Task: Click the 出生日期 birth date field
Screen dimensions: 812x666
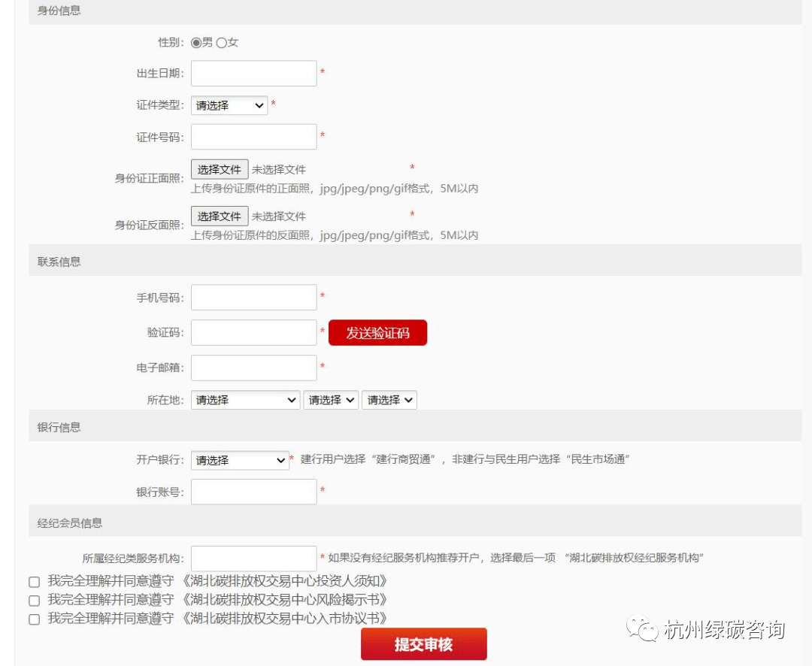Action: 253,73
